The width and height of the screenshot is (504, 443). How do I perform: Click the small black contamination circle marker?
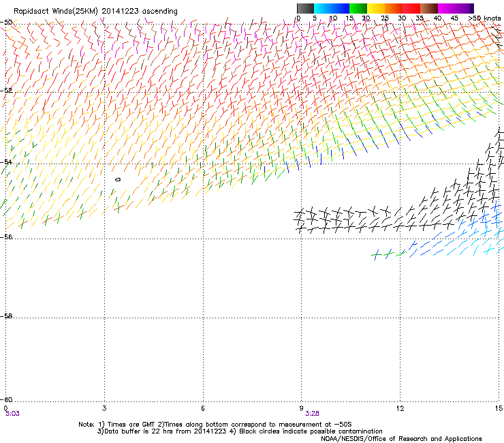click(x=118, y=179)
